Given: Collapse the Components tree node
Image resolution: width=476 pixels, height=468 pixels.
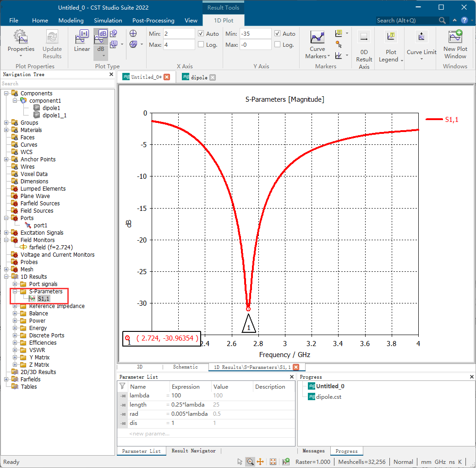Looking at the screenshot, I should [x=6, y=93].
